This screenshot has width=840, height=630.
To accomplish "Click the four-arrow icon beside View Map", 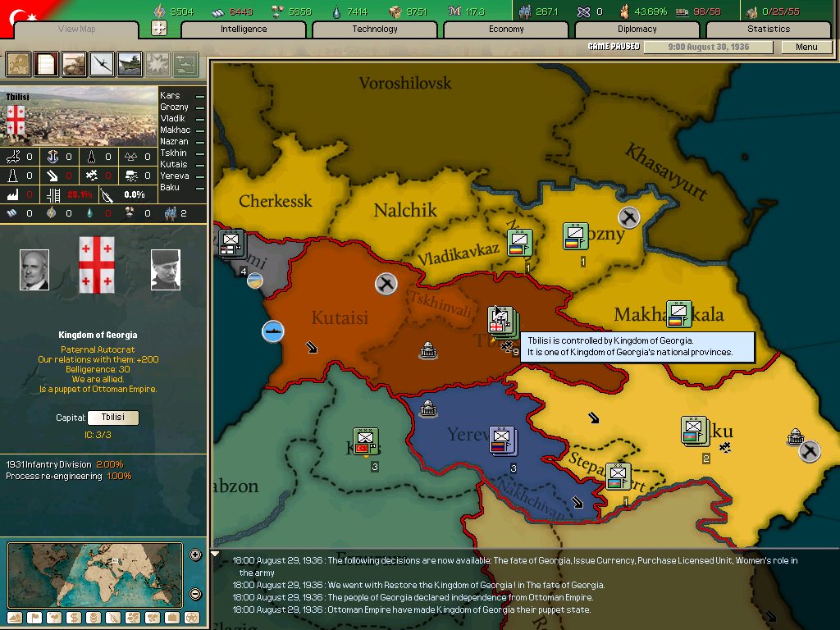I will [159, 29].
